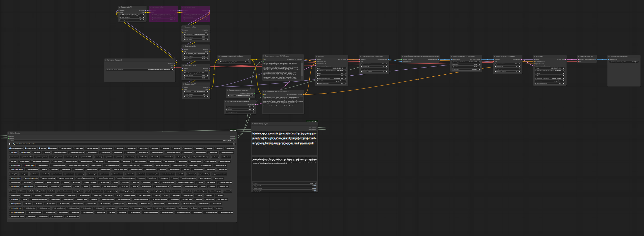Increase cfg 2.5 with its right arrow
This screenshot has height=236, width=644.
tap(345, 76)
